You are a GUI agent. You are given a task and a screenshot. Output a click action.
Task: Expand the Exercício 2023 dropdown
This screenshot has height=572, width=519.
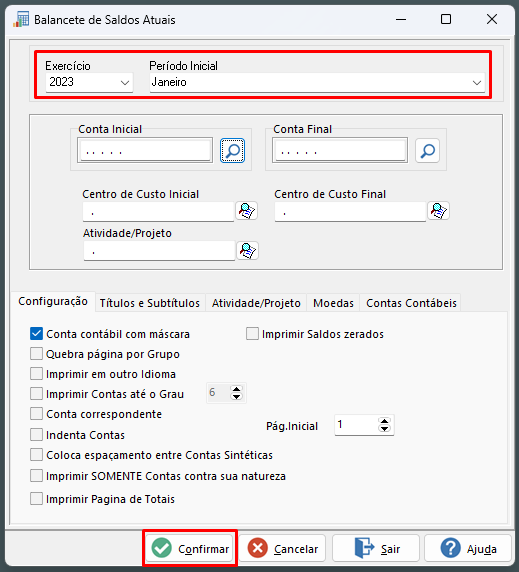tap(125, 82)
